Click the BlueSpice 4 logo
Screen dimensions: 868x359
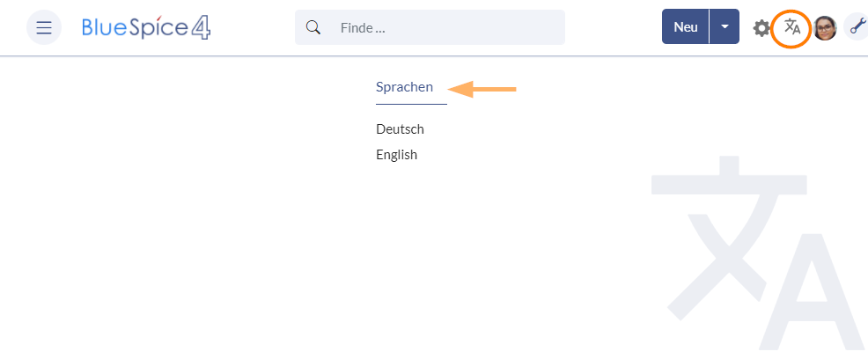146,27
